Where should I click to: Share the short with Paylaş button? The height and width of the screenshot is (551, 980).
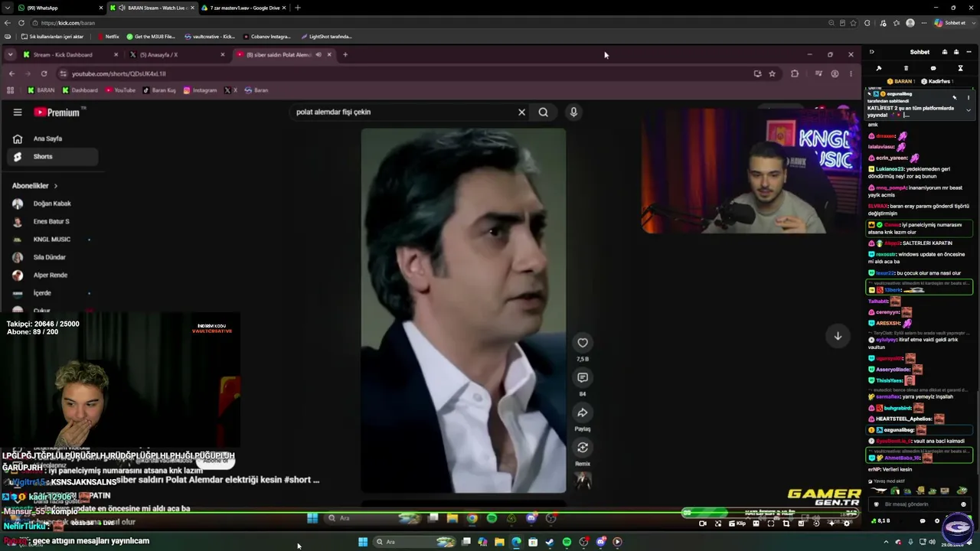point(583,412)
